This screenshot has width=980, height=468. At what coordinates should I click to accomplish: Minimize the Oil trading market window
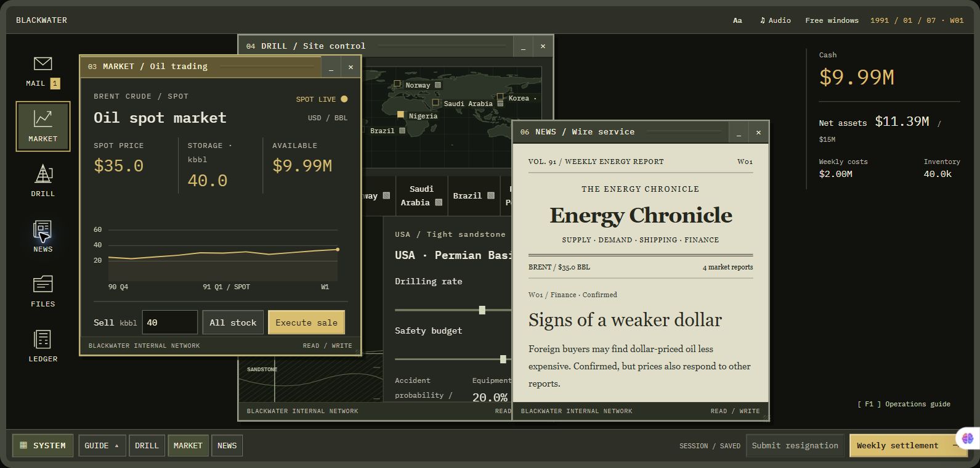331,67
